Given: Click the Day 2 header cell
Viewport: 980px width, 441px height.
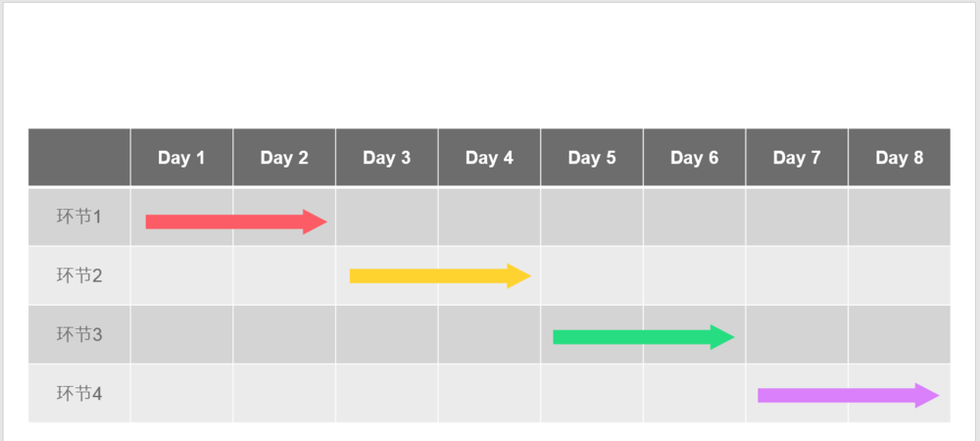Looking at the screenshot, I should (284, 158).
